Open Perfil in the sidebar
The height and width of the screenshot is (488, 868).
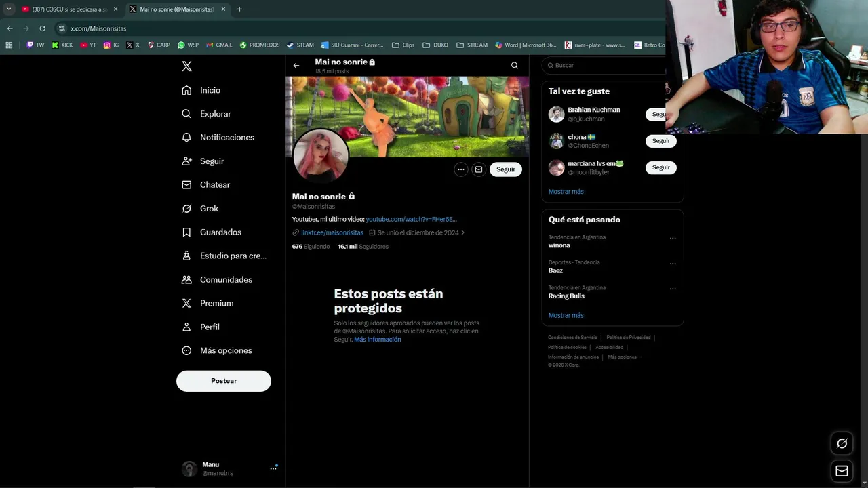[x=201, y=327]
